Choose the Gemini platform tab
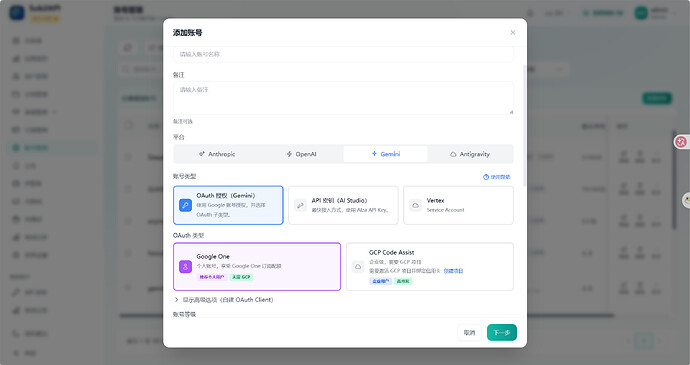 [385, 154]
